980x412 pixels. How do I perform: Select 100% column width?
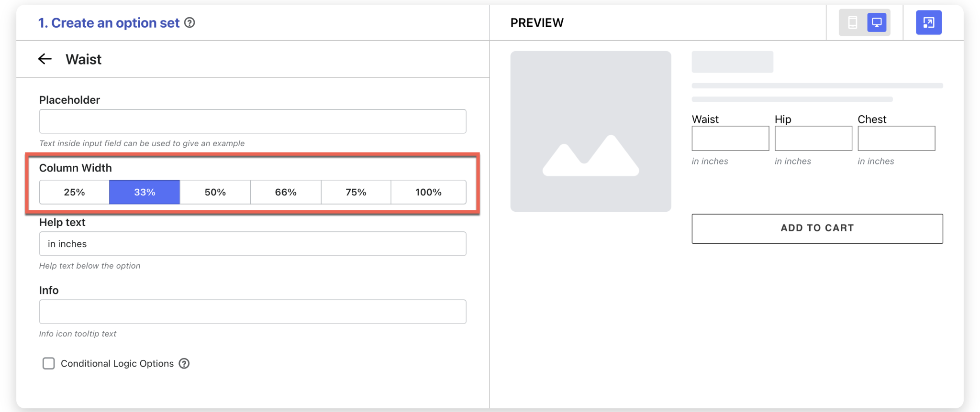pyautogui.click(x=428, y=192)
